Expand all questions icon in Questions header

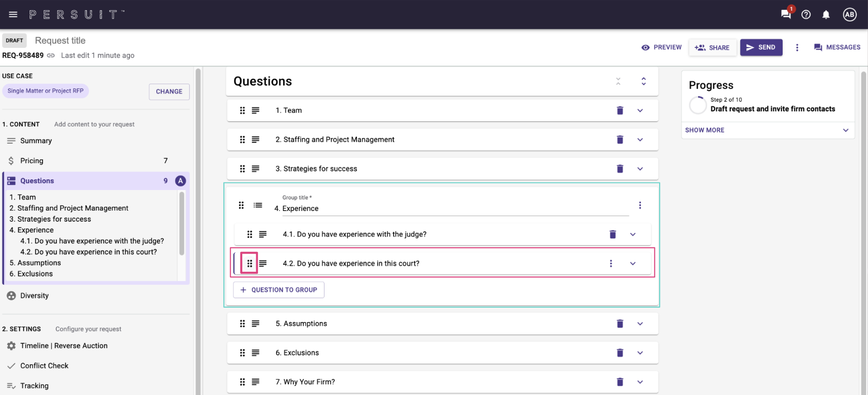[644, 81]
